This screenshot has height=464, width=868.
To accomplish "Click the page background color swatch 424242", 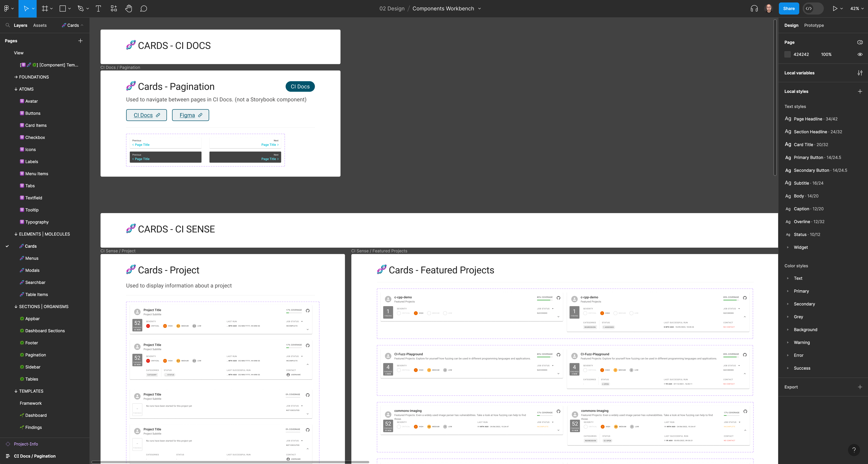I will (x=787, y=54).
